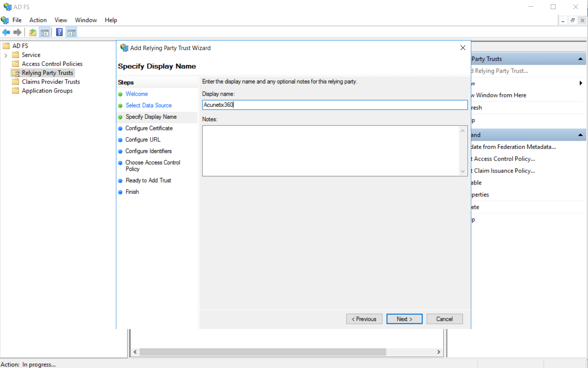Viewport: 588px width, 368px height.
Task: Select Application Groups in the tree
Action: (x=47, y=91)
